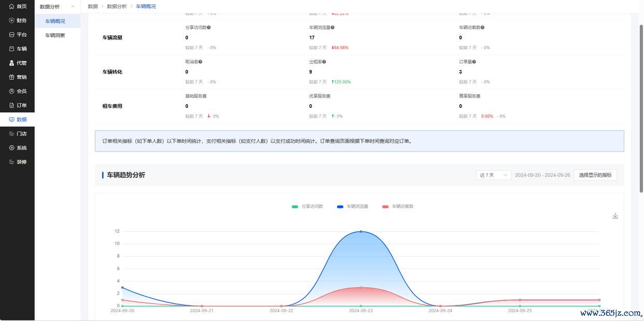The height and width of the screenshot is (321, 644).
Task: Click help icon beside 车辆浏览量 metric
Action: tap(333, 27)
